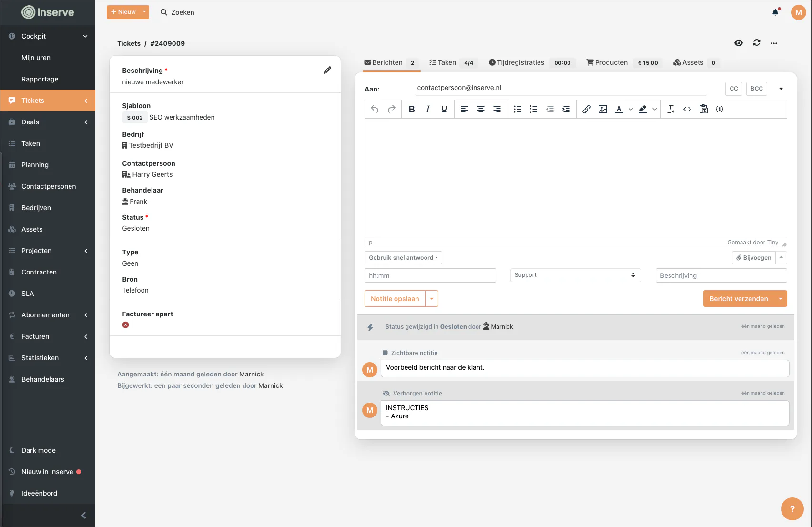
Task: Open the Nieuw dropdown button
Action: [128, 12]
